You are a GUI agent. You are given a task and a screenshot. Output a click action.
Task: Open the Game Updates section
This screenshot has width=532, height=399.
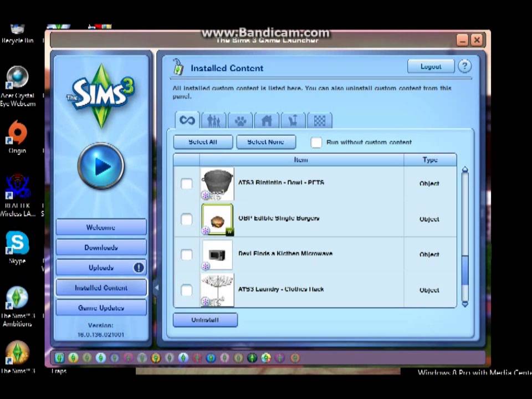click(x=101, y=308)
